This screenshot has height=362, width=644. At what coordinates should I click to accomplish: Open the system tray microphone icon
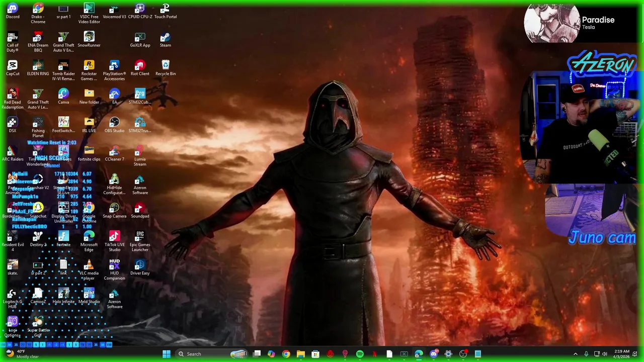(586, 354)
